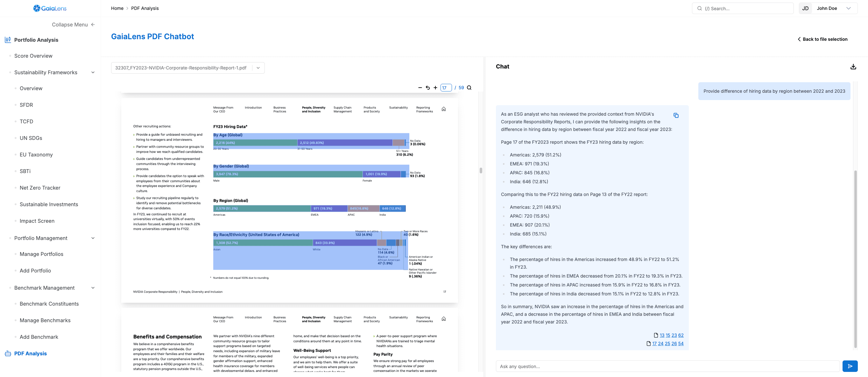
Task: Select the SFDR framework
Action: click(26, 105)
